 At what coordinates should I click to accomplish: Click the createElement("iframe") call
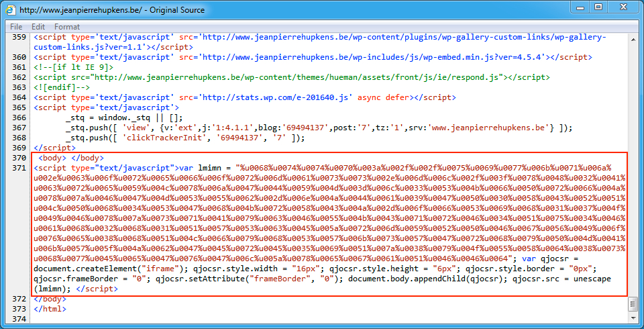click(x=111, y=269)
